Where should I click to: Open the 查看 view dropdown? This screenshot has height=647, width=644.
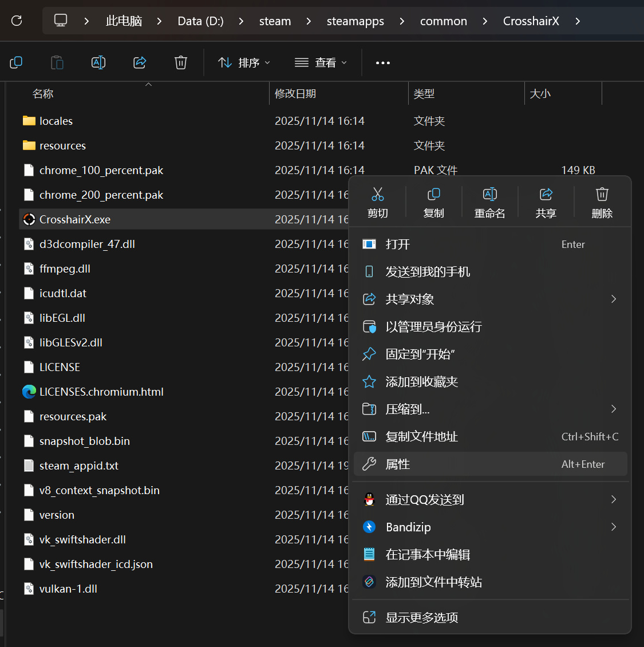click(321, 63)
